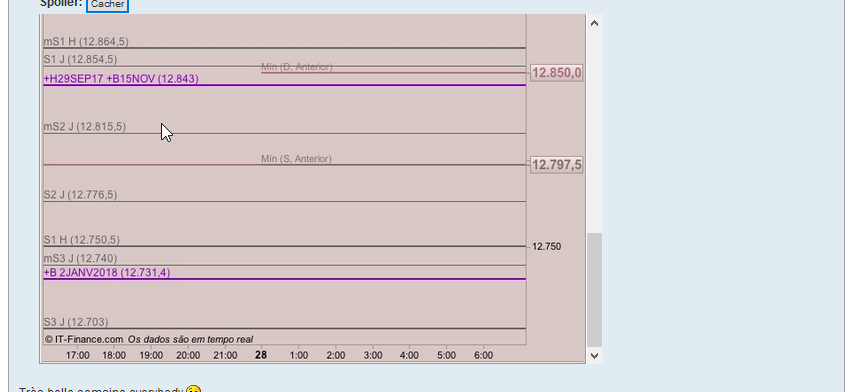
Task: Click the 6:00 time axis label
Action: pos(483,356)
